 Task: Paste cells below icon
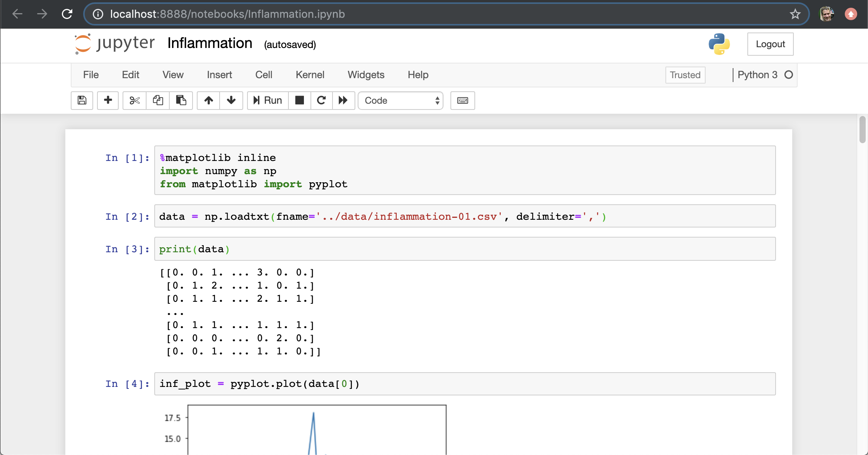181,101
